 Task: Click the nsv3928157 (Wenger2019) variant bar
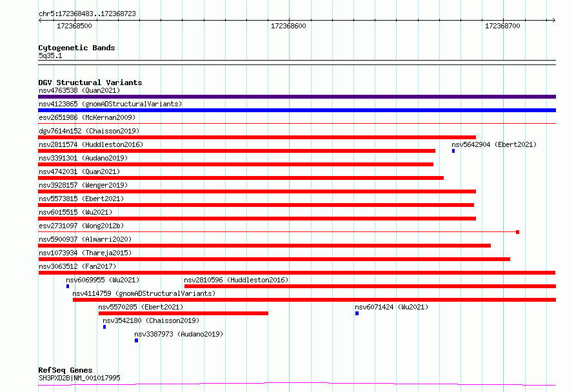[257, 191]
